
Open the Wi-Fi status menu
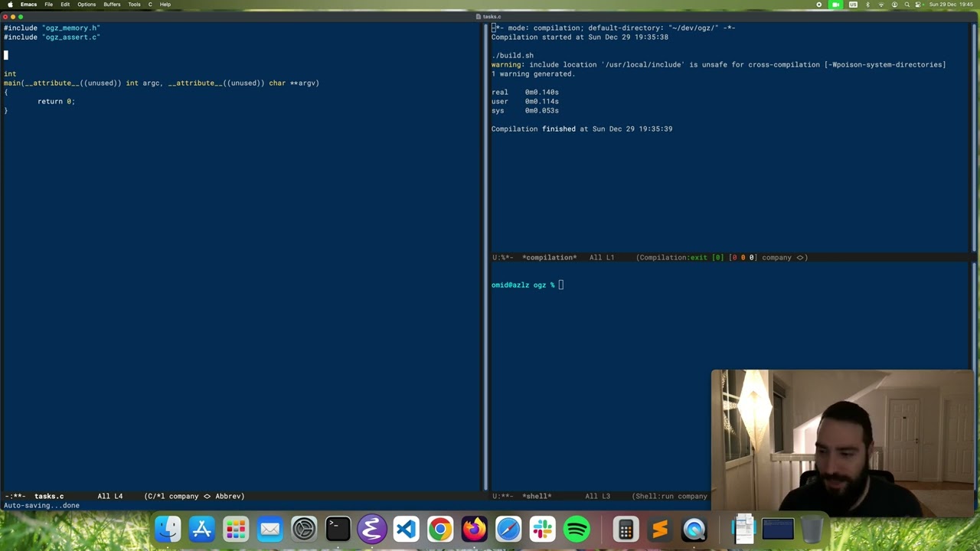880,5
